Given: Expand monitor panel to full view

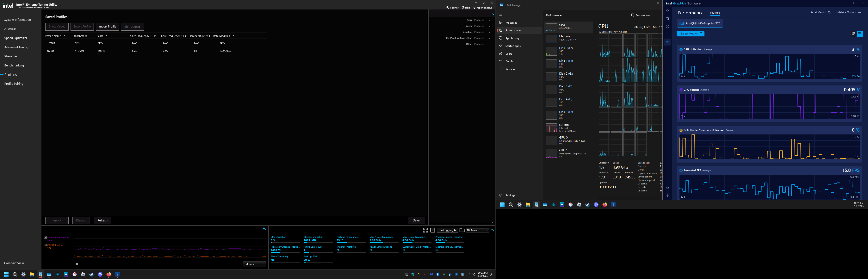Looking at the screenshot, I should (425, 230).
